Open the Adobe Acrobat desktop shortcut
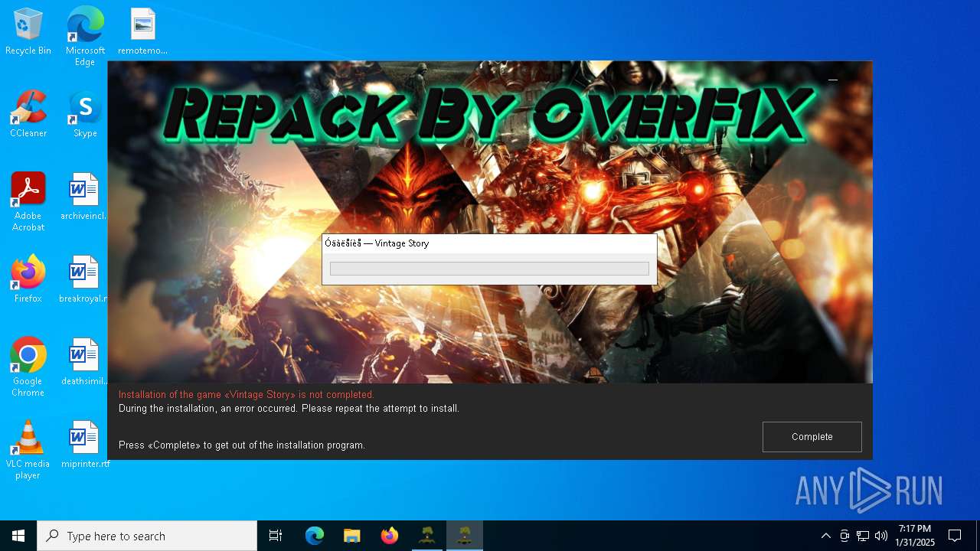This screenshot has height=551, width=980. tap(28, 202)
